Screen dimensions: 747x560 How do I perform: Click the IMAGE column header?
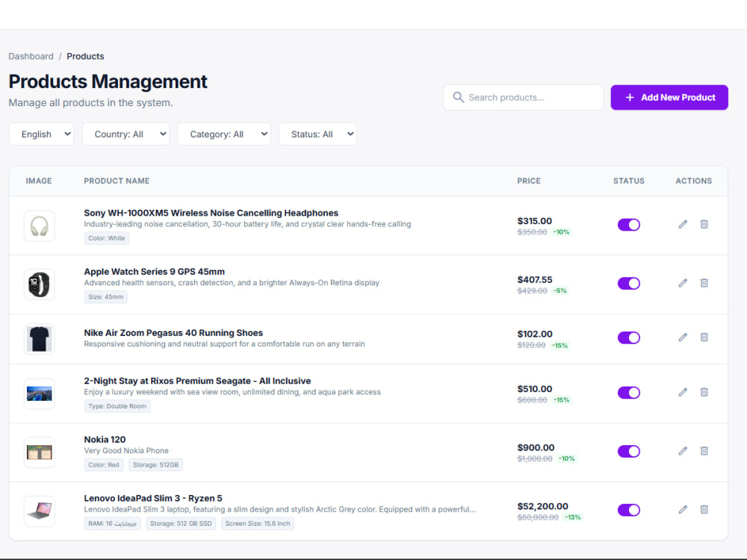pos(39,181)
